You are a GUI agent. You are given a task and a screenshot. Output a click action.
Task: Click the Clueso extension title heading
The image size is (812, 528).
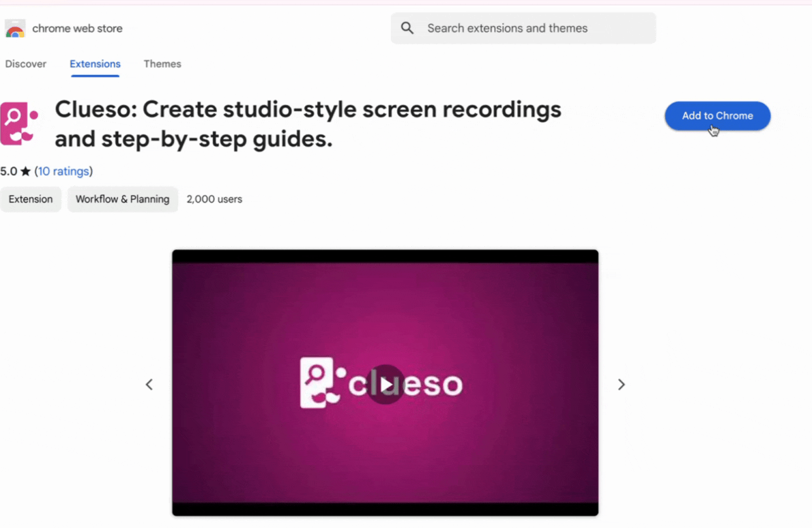click(x=308, y=124)
